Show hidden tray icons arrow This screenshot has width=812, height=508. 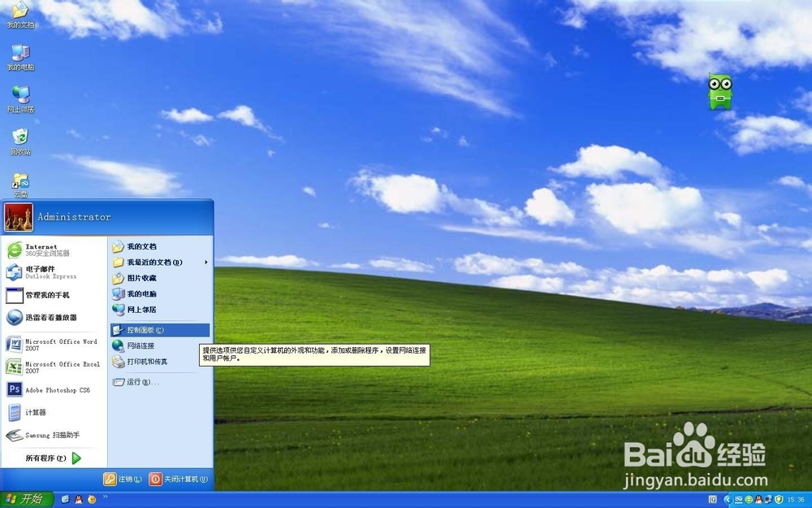pos(728,499)
